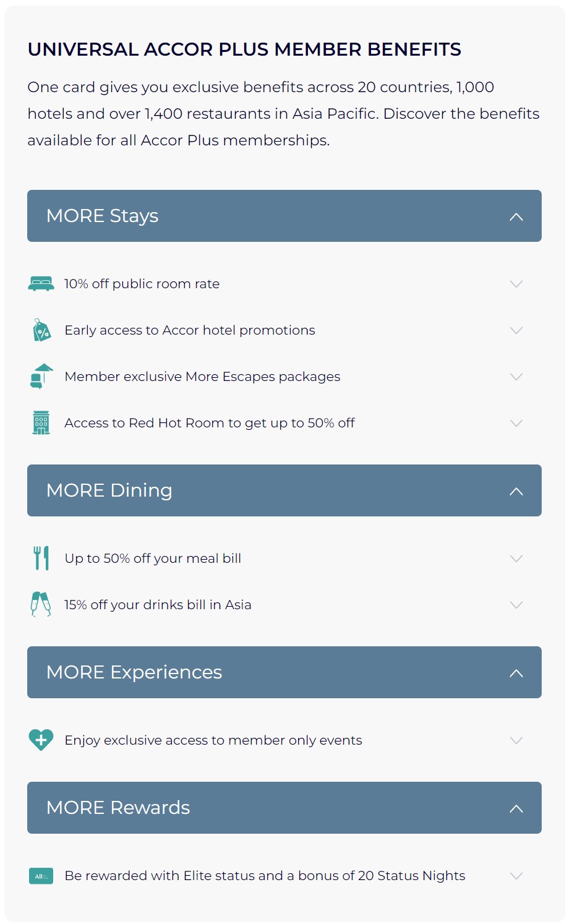Click the heart icon for member only events

[x=41, y=739]
